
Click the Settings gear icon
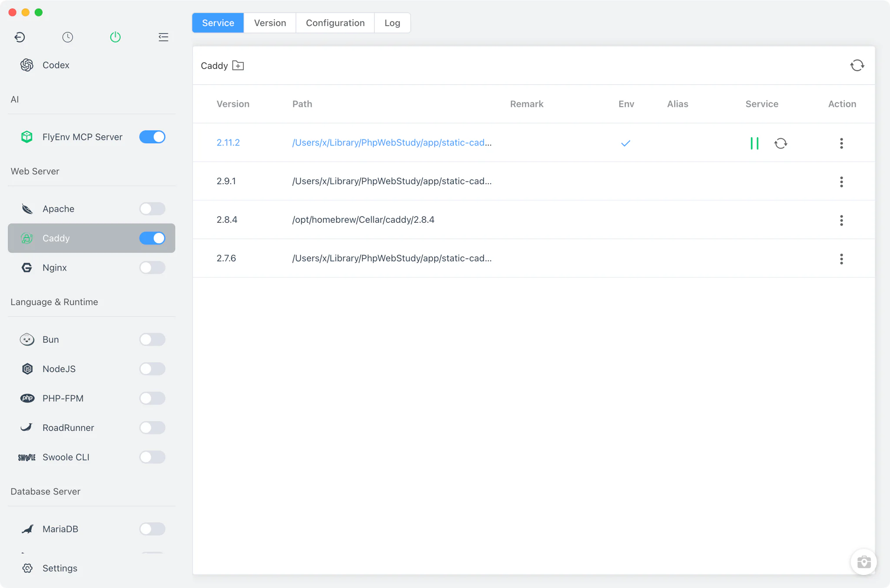point(27,568)
